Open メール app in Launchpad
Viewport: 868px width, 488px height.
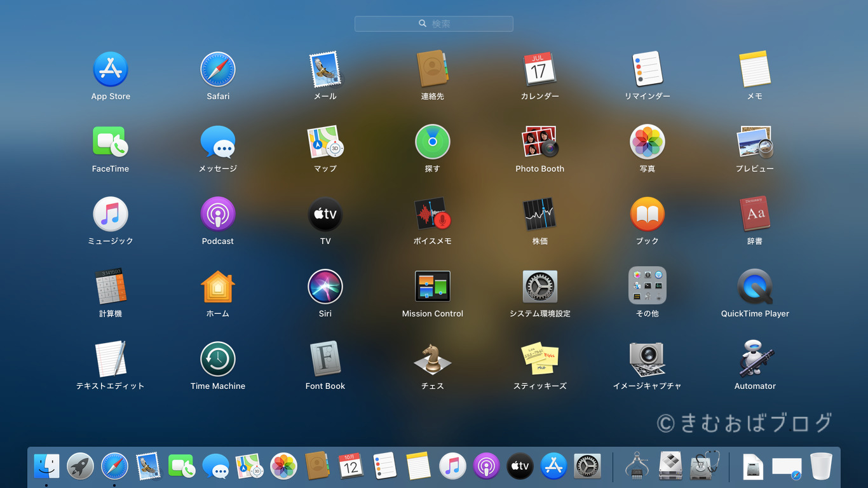[x=325, y=69]
